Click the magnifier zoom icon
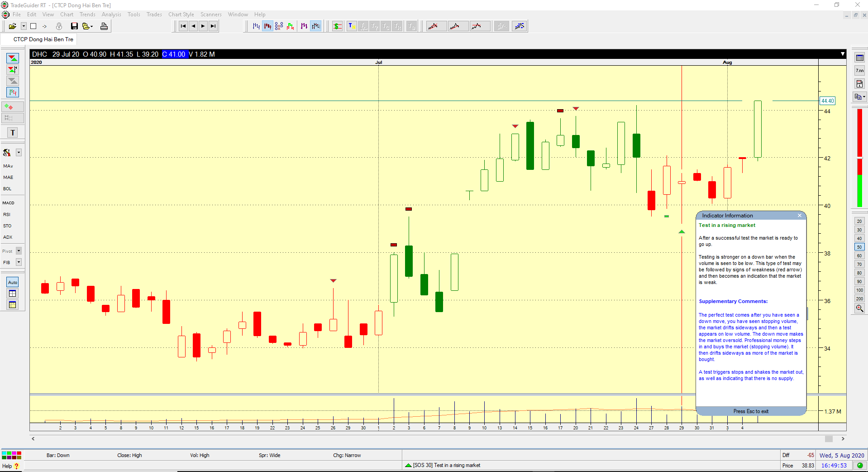868x472 pixels. tap(859, 308)
